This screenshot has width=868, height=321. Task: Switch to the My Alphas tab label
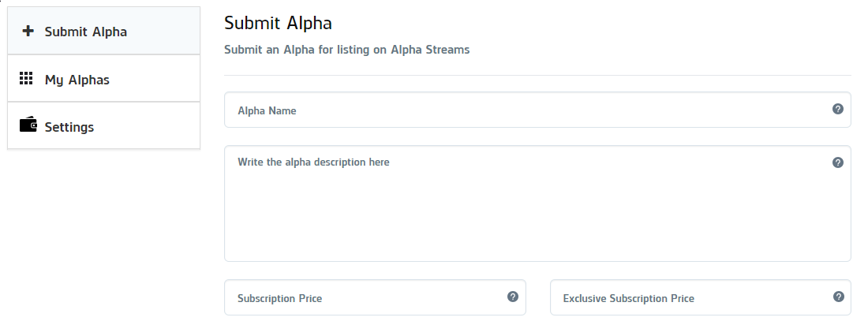77,80
